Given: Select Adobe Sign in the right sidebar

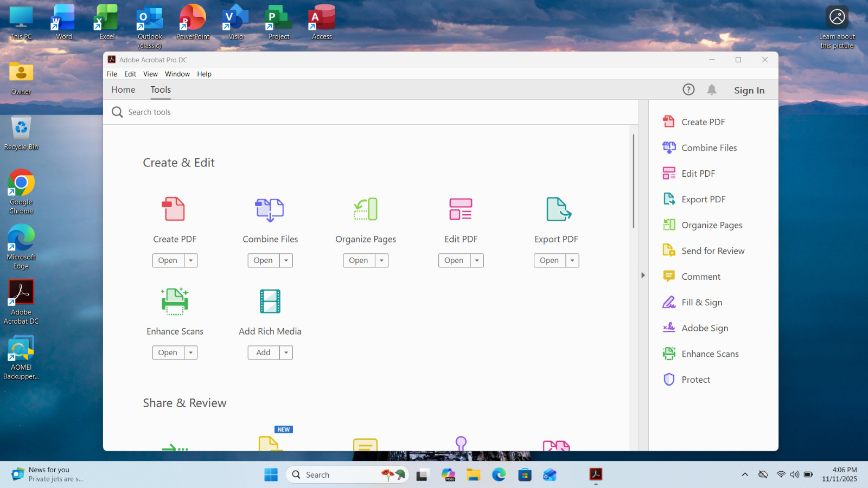Looking at the screenshot, I should (695, 328).
